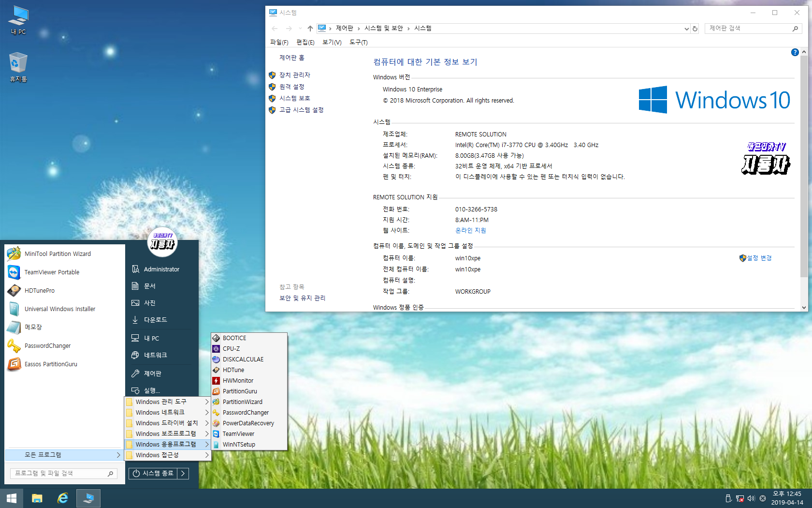The image size is (812, 508).
Task: Launch PowerDataRecovery from the submenu
Action: pos(249,423)
